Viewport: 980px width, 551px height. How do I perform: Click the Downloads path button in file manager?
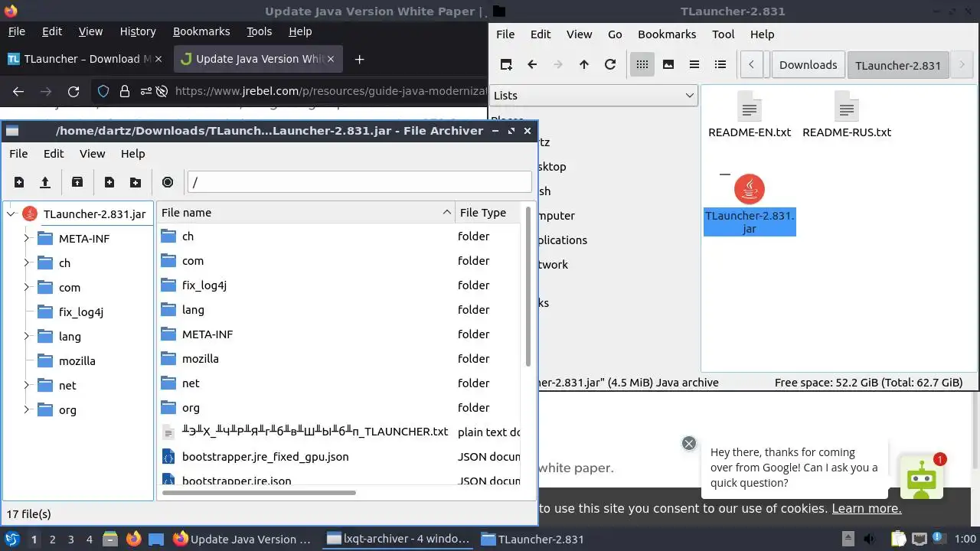tap(808, 65)
